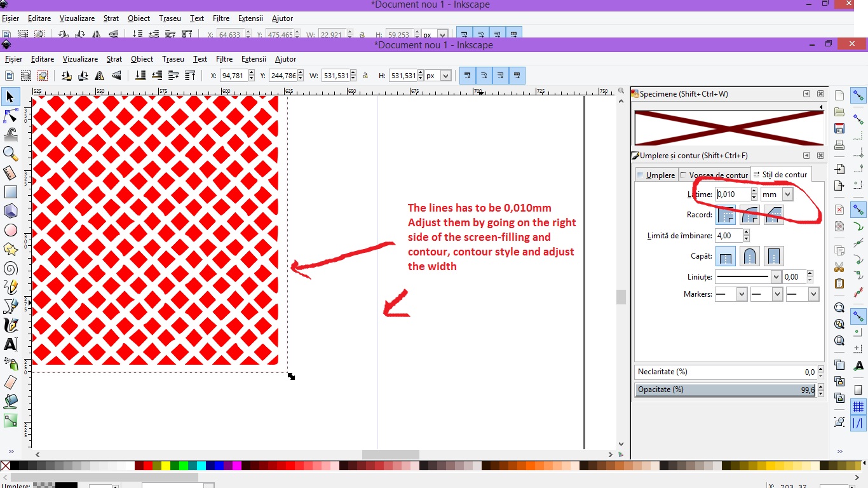Select the Zoom magnifier tool

pos(10,153)
